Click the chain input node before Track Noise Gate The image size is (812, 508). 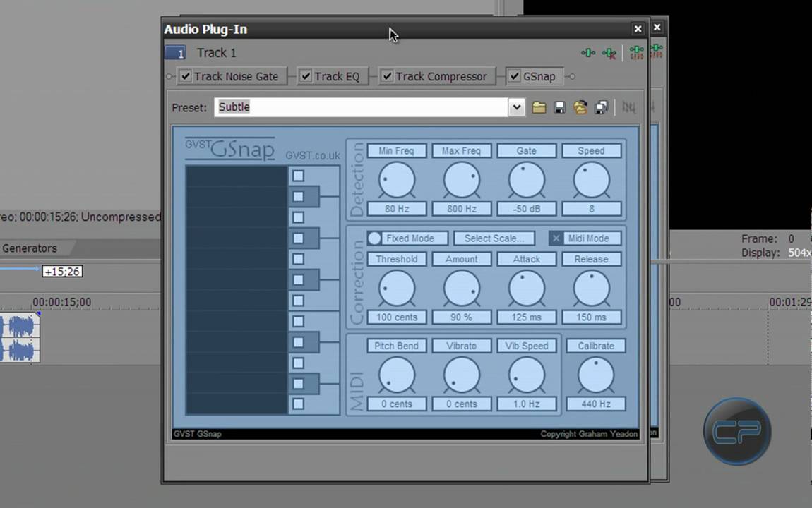[x=169, y=77]
